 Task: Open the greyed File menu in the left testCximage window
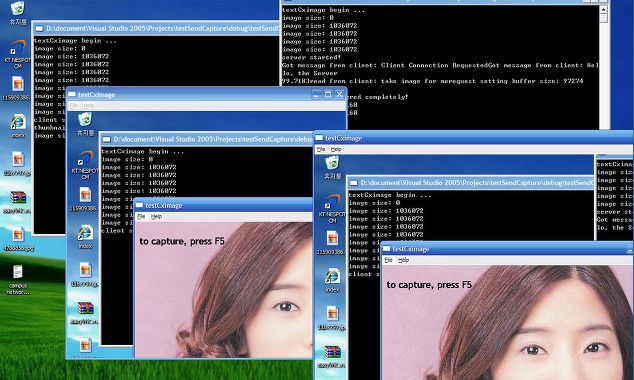tap(74, 106)
